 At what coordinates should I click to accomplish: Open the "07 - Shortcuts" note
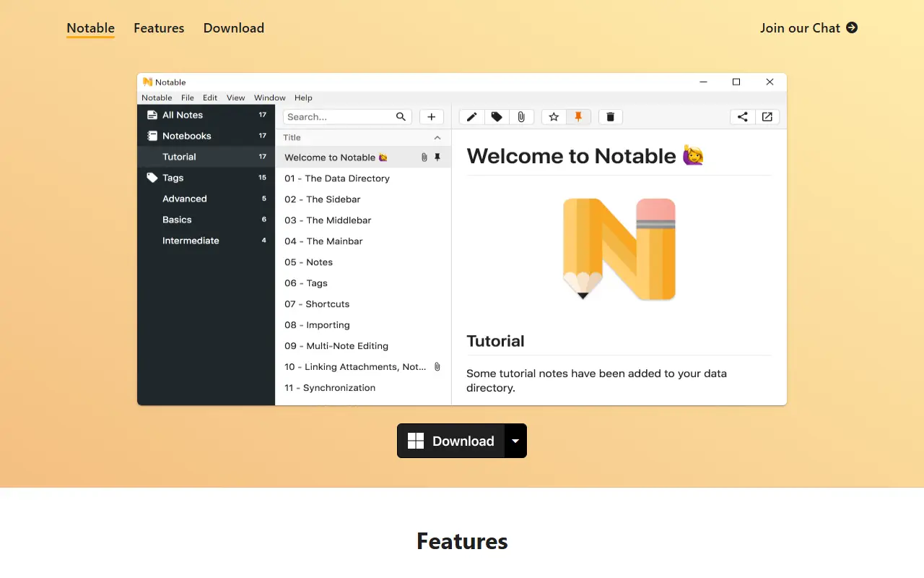click(x=363, y=304)
